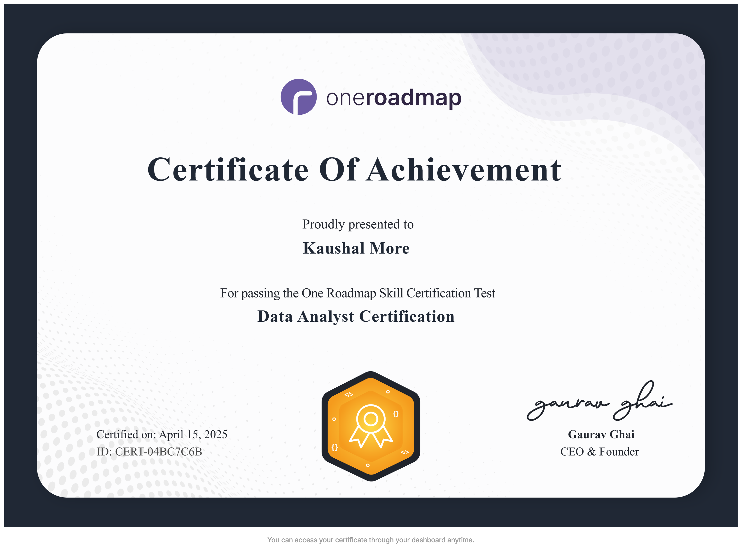Image resolution: width=739 pixels, height=560 pixels.
Task: Click the Proudly presented to text
Action: pos(358,224)
